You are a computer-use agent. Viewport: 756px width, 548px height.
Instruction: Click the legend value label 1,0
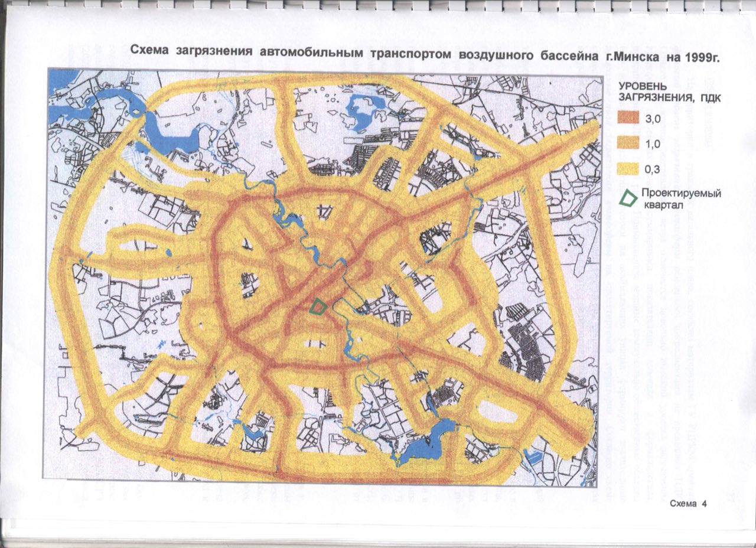pyautogui.click(x=651, y=144)
